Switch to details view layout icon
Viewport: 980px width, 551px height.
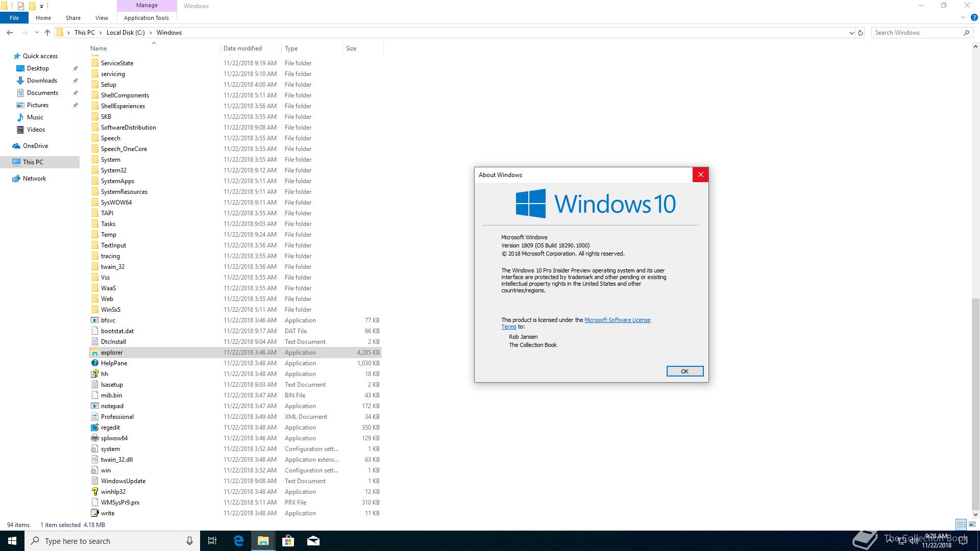coord(961,524)
